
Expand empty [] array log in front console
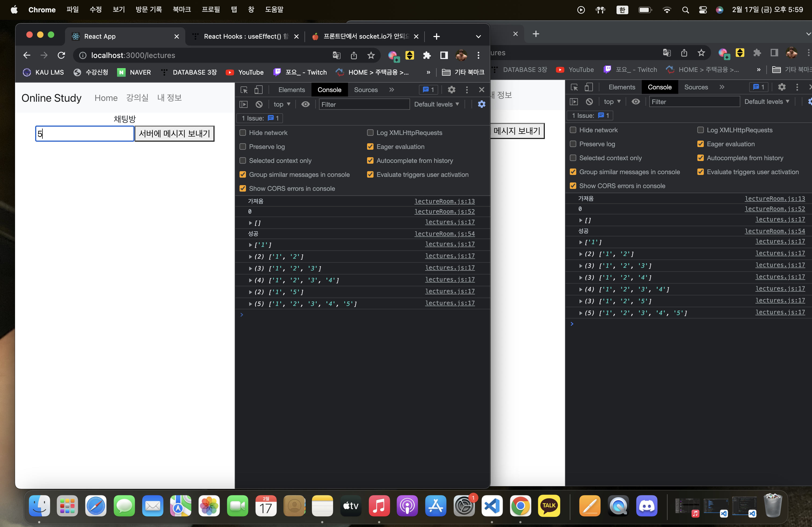click(x=251, y=223)
